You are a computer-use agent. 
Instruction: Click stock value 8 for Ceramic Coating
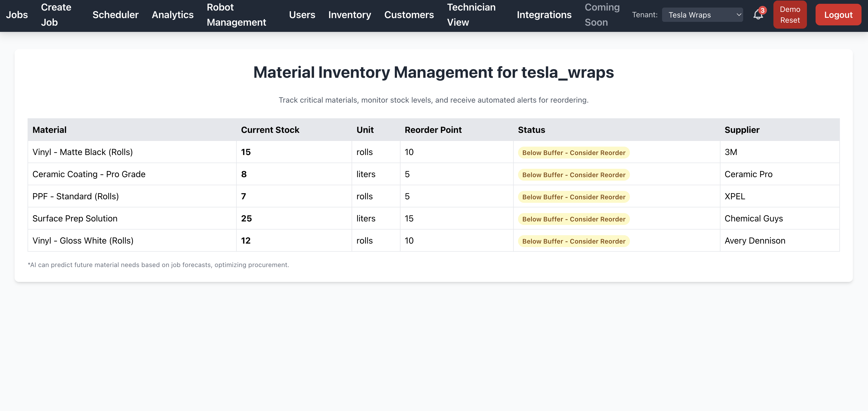tap(244, 174)
